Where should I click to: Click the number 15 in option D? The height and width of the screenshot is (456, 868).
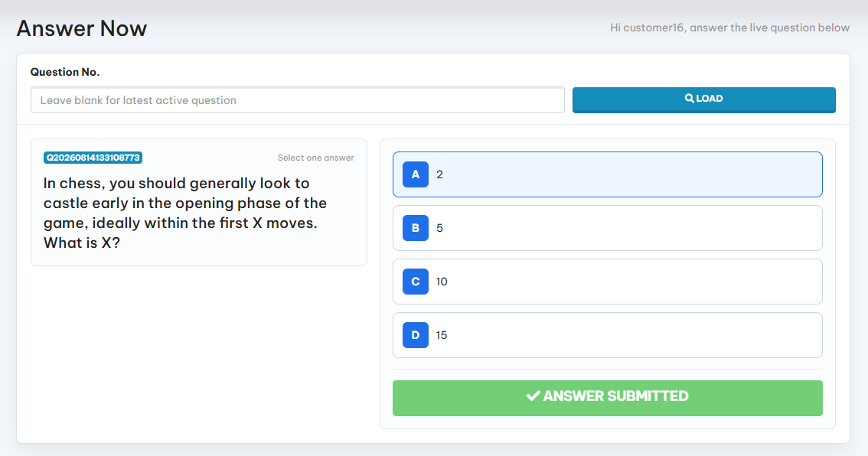click(441, 335)
